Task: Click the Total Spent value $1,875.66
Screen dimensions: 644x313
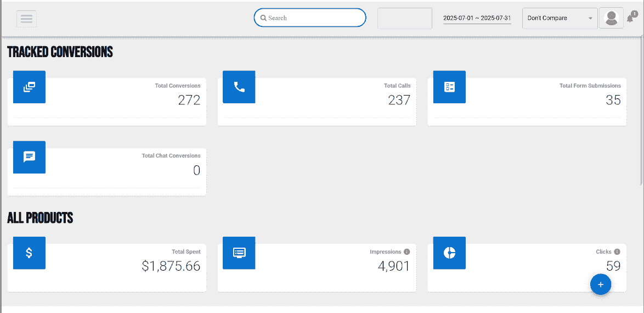Action: pos(171,266)
